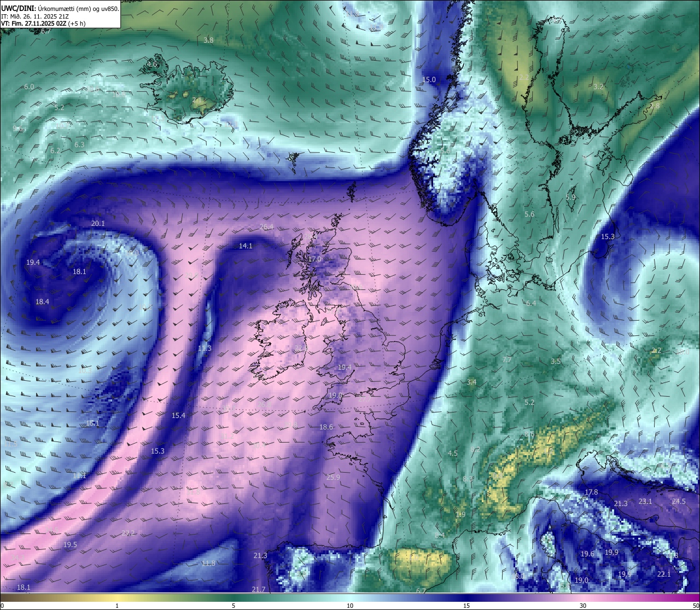Click the UWC/DINI title label
This screenshot has height=610, width=700.
(19, 9)
